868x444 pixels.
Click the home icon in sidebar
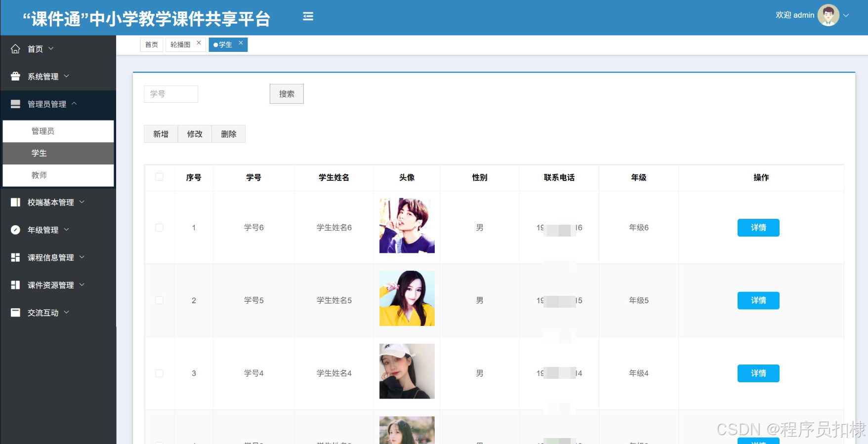tap(15, 49)
